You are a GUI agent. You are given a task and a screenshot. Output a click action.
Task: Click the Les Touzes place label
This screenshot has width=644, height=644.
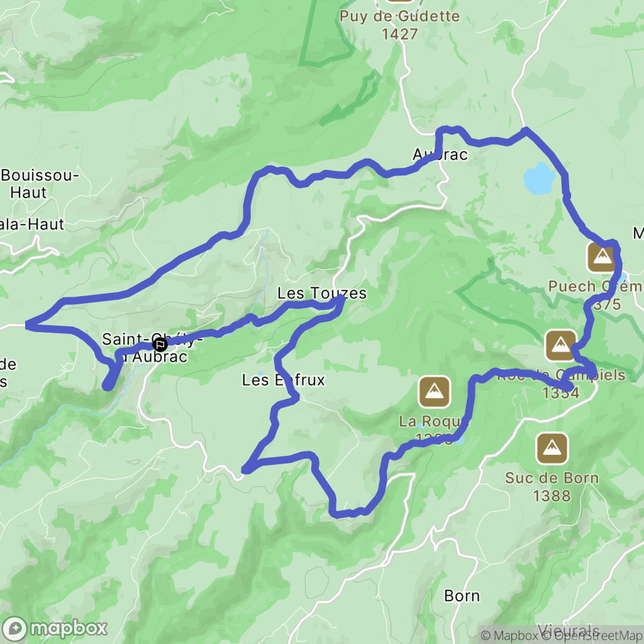point(321,293)
